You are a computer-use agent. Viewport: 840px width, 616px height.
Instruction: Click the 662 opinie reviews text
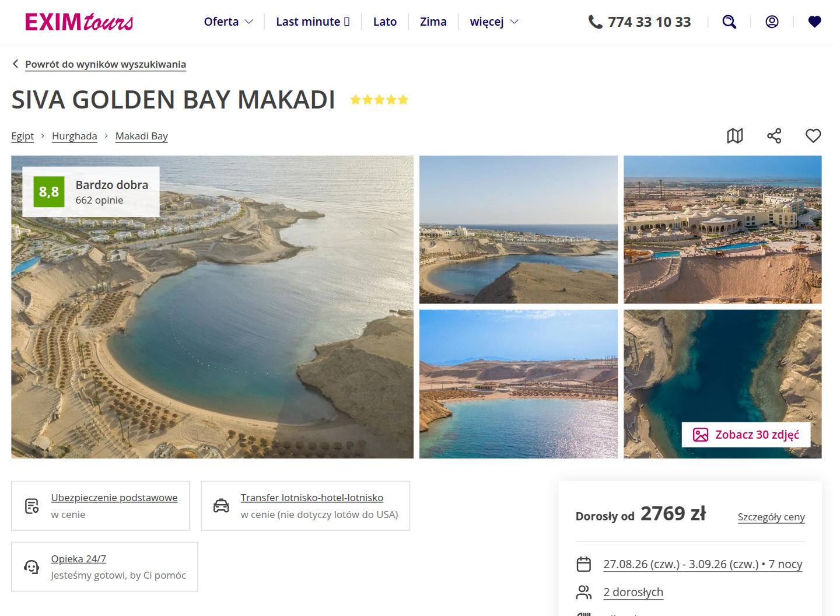99,200
